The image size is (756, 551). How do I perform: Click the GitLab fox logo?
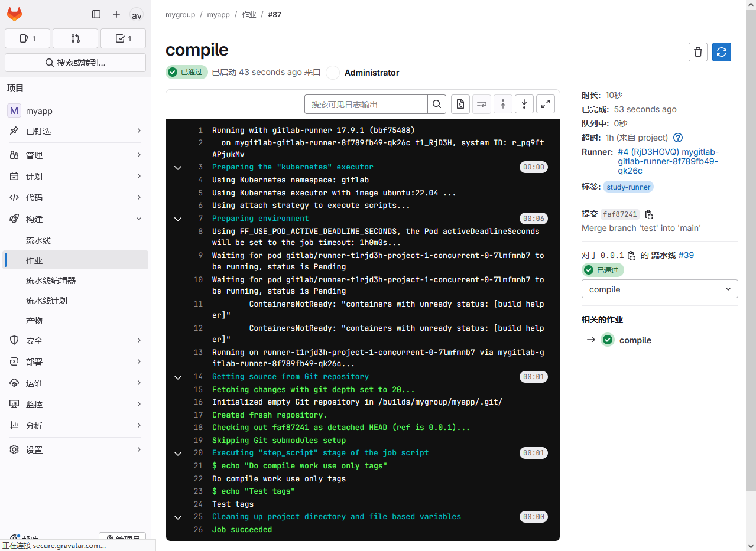coord(14,14)
